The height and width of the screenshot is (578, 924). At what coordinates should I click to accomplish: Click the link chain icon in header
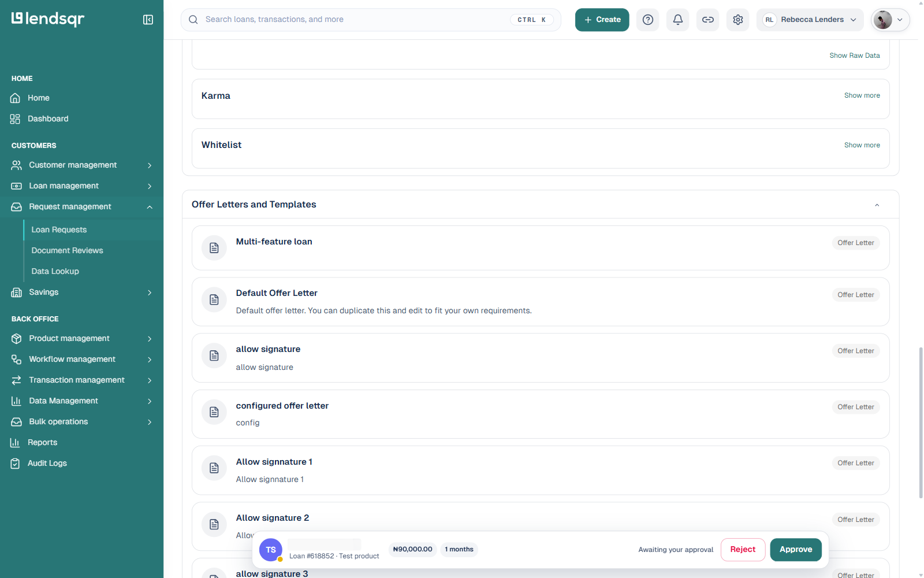(x=708, y=20)
